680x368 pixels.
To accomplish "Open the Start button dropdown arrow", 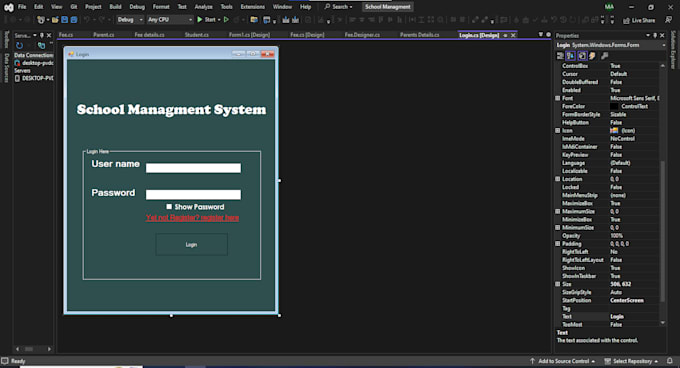I will (x=219, y=20).
